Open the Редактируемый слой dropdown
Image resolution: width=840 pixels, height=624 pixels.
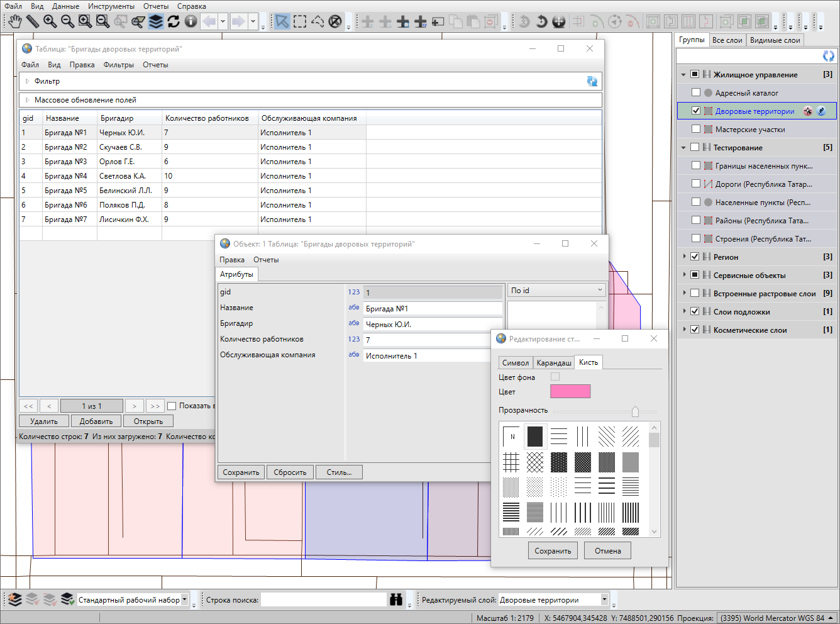(604, 599)
